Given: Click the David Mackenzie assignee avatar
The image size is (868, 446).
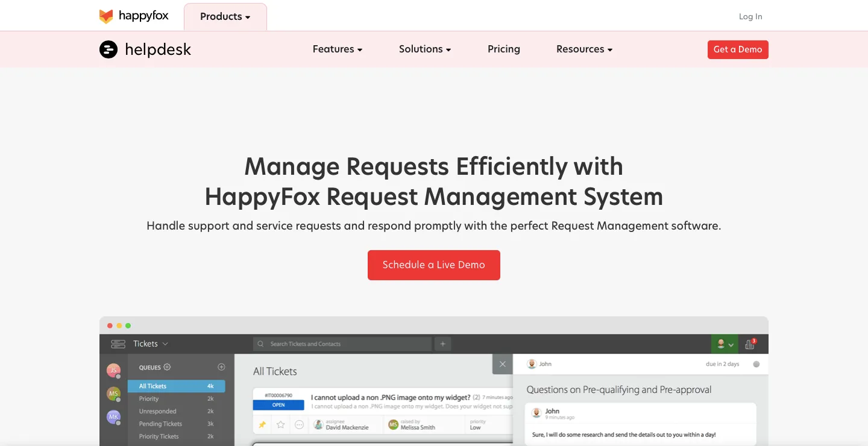Looking at the screenshot, I should coord(319,425).
